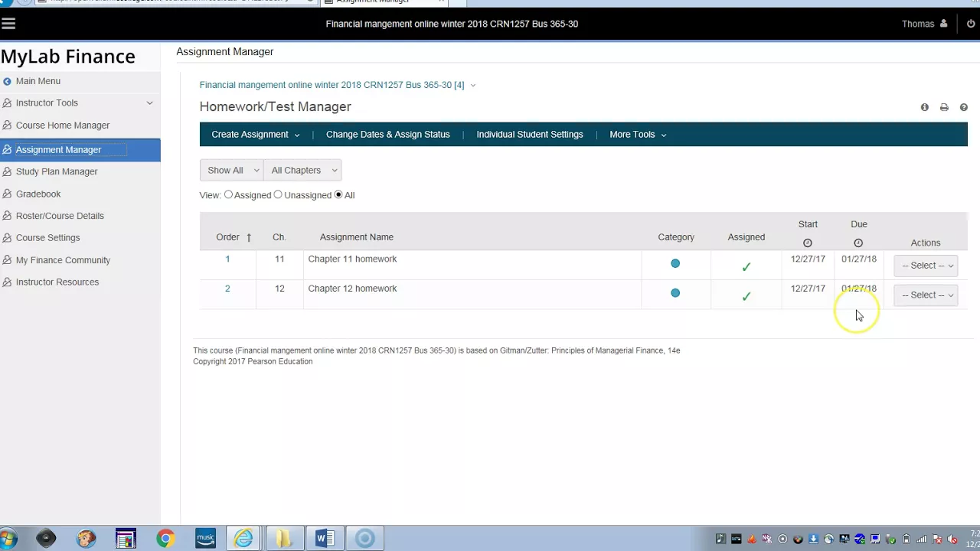Click the info icon near Homework/Test Manager
This screenshot has height=551, width=980.
click(x=924, y=108)
